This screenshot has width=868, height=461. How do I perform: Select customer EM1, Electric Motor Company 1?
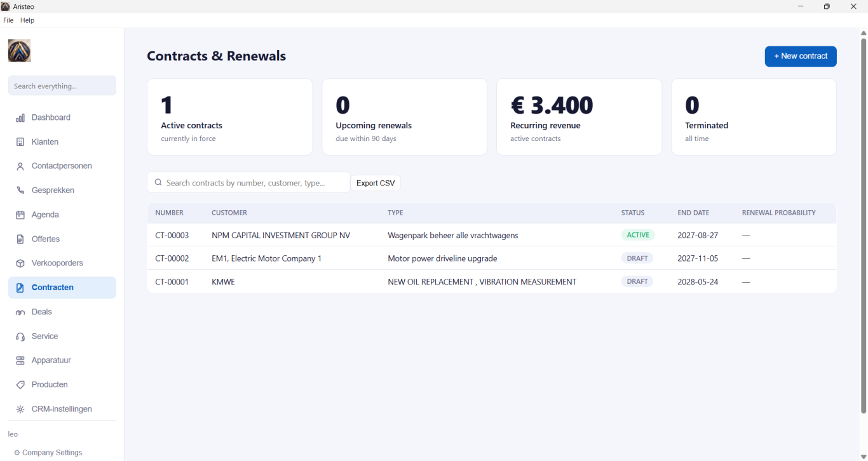266,258
